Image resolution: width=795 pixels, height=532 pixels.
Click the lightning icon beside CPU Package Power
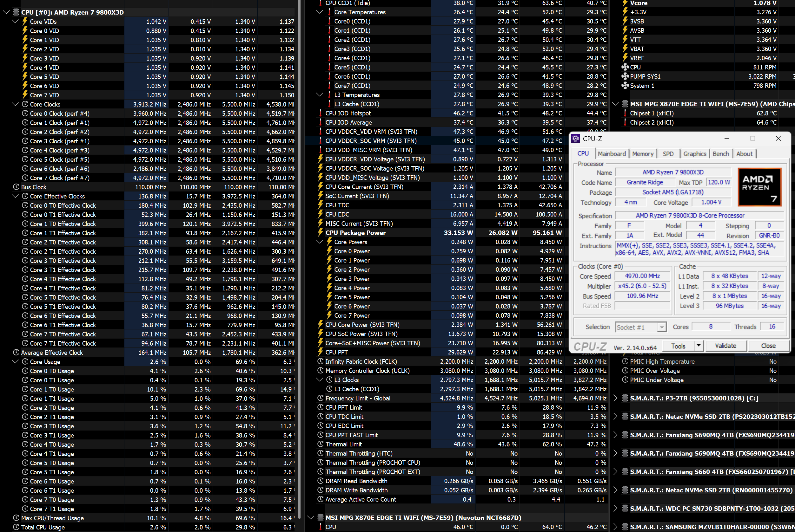pos(320,233)
